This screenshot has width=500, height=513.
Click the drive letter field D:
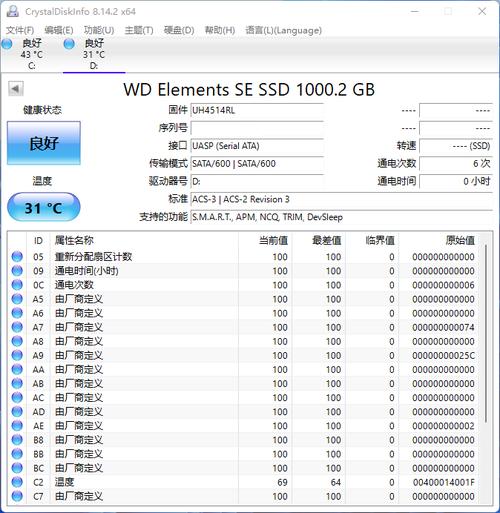(x=257, y=182)
